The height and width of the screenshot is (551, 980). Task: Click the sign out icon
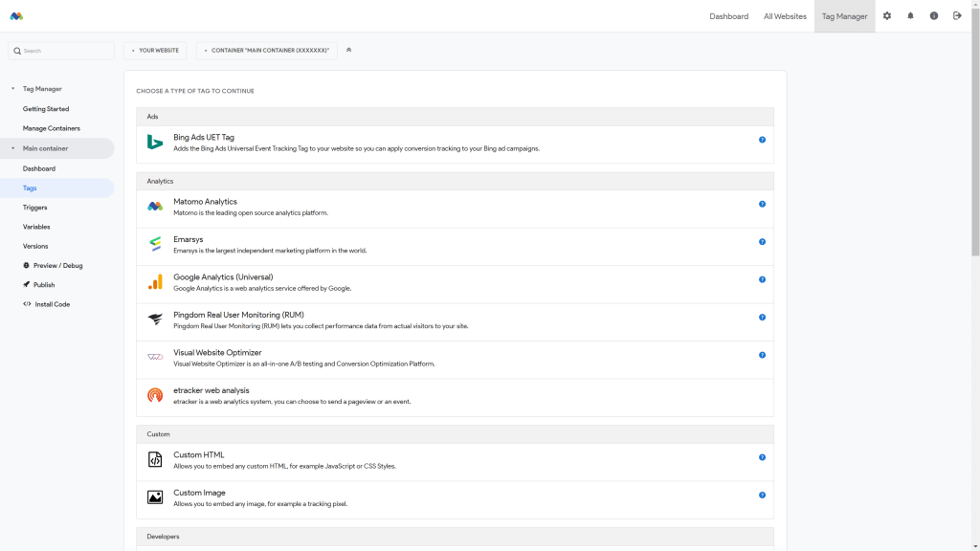[957, 16]
